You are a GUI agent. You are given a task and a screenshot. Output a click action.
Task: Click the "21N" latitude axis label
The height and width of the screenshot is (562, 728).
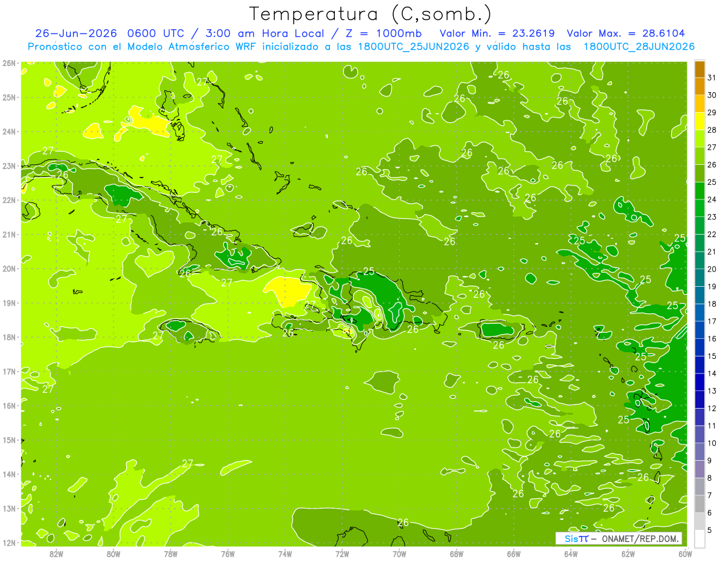[x=9, y=234]
